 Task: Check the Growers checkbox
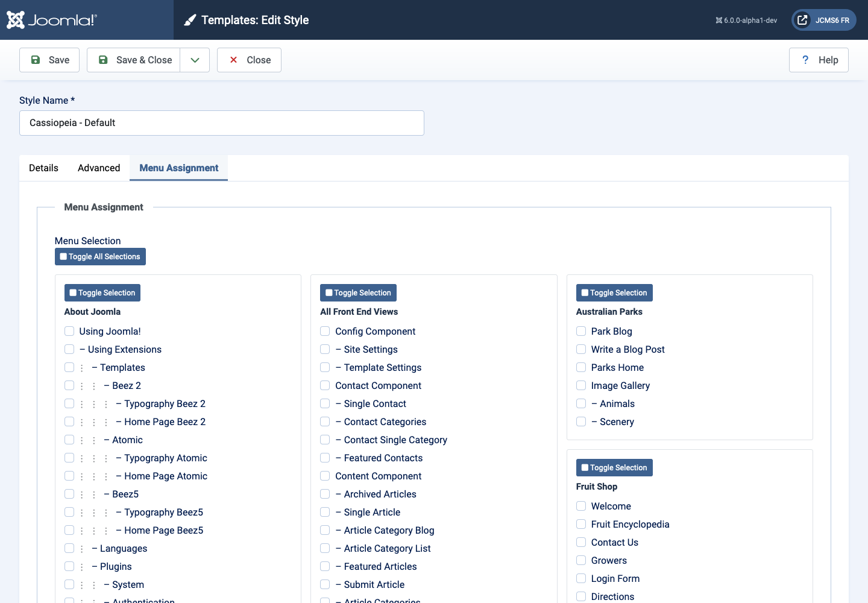click(581, 560)
